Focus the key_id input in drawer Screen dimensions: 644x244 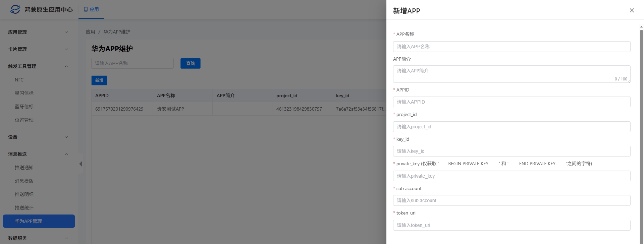(x=512, y=151)
